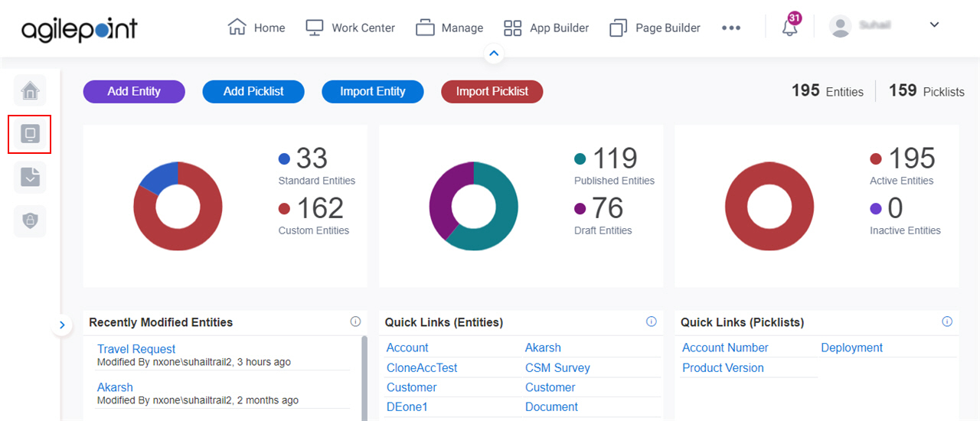
Task: Collapse the top navigation bar chevron
Action: [494, 54]
